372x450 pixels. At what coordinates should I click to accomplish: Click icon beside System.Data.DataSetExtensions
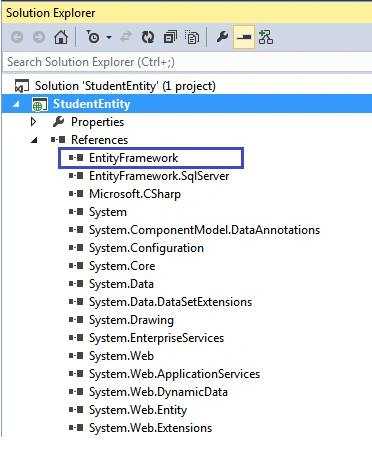pyautogui.click(x=76, y=302)
